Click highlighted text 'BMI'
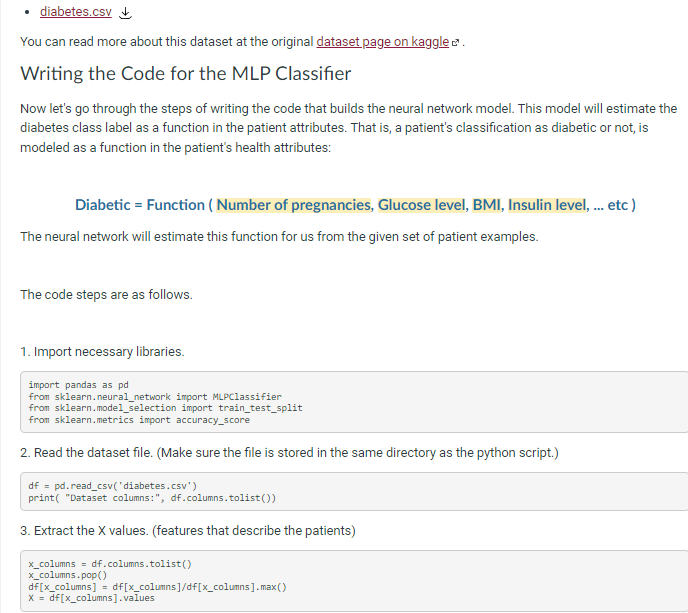Viewport: 688px width, 613px height. coord(487,205)
